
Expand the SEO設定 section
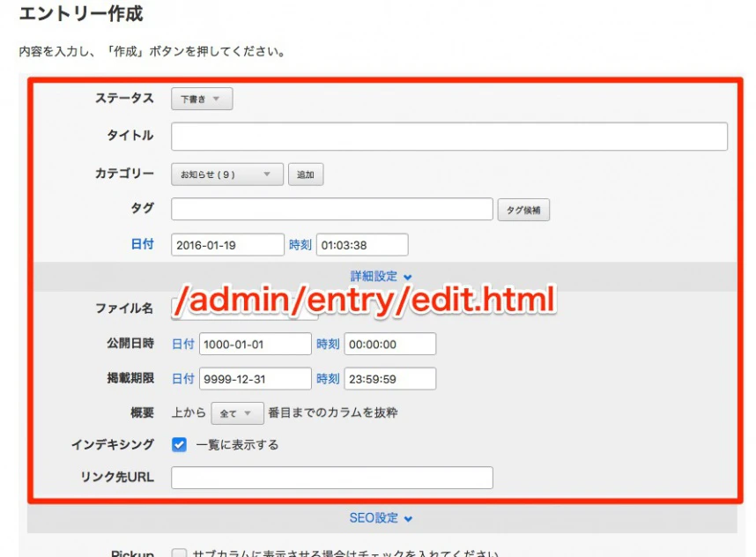381,518
